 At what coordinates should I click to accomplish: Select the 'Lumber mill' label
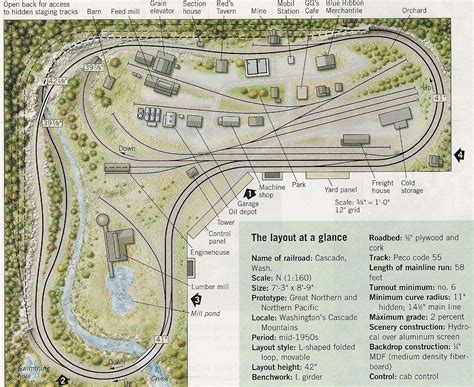coord(210,287)
